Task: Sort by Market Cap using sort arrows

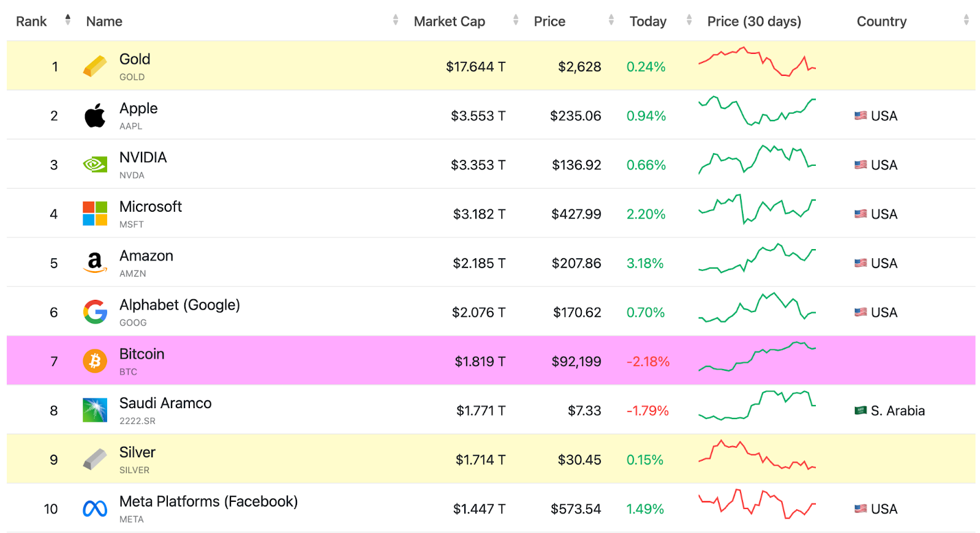Action: [x=516, y=20]
